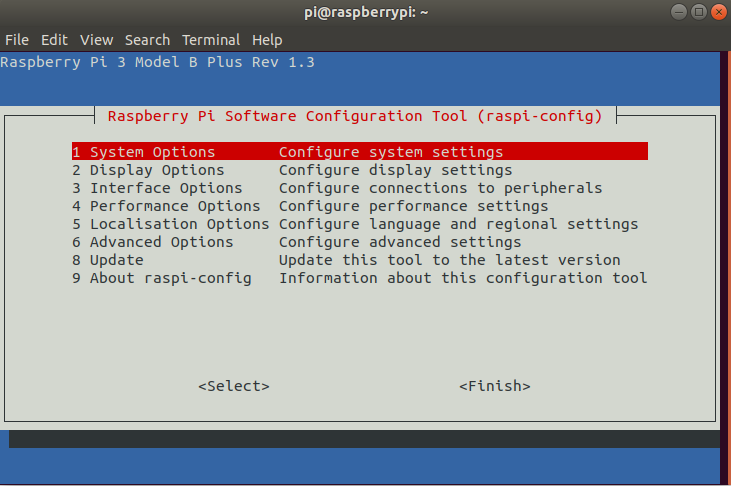Click 'Configure connections to peripherals' description
This screenshot has height=486, width=731.
pos(441,188)
